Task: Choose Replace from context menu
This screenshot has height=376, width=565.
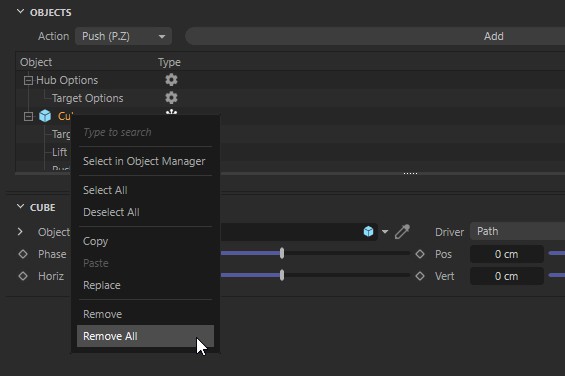Action: (x=145, y=285)
